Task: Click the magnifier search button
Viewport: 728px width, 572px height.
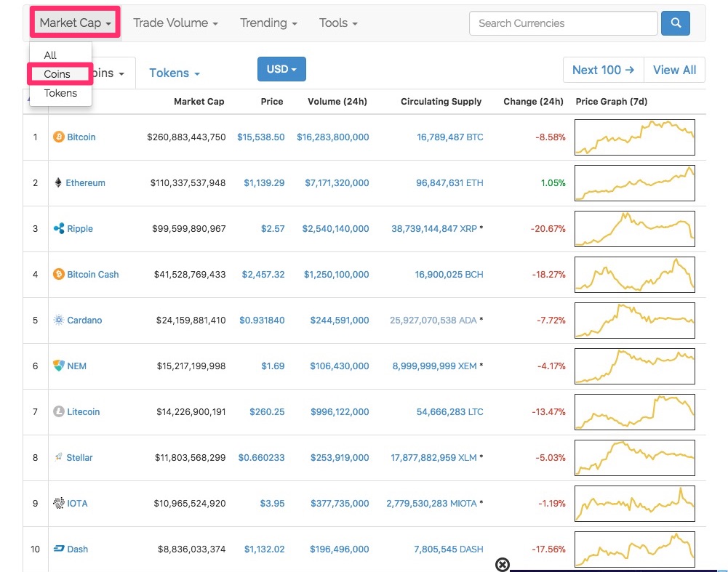Action: [x=675, y=23]
